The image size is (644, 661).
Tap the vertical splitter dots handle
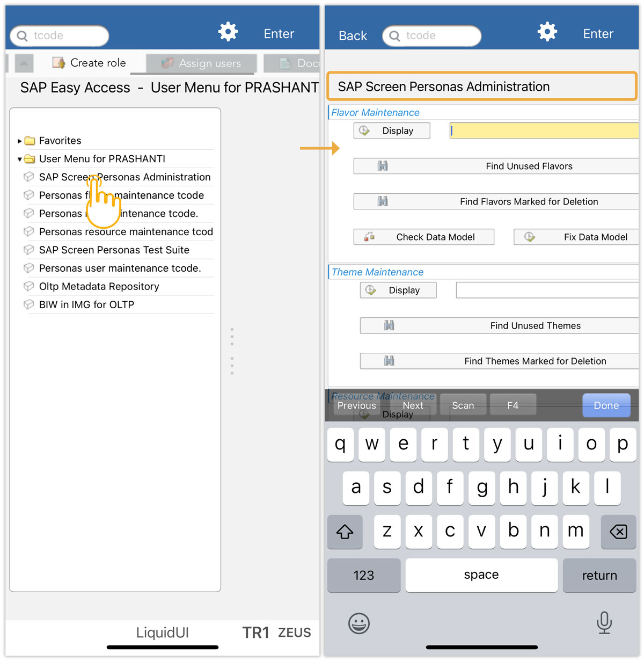click(x=232, y=351)
